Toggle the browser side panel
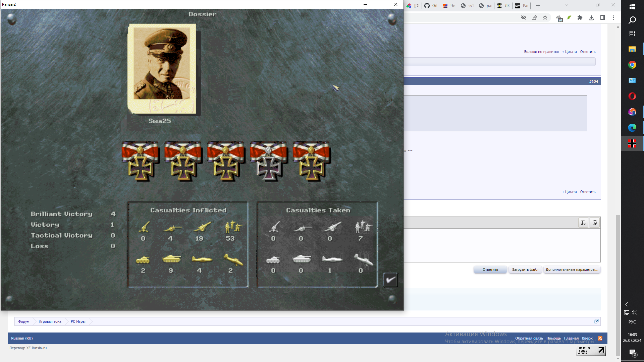The width and height of the screenshot is (644, 362). click(x=603, y=18)
